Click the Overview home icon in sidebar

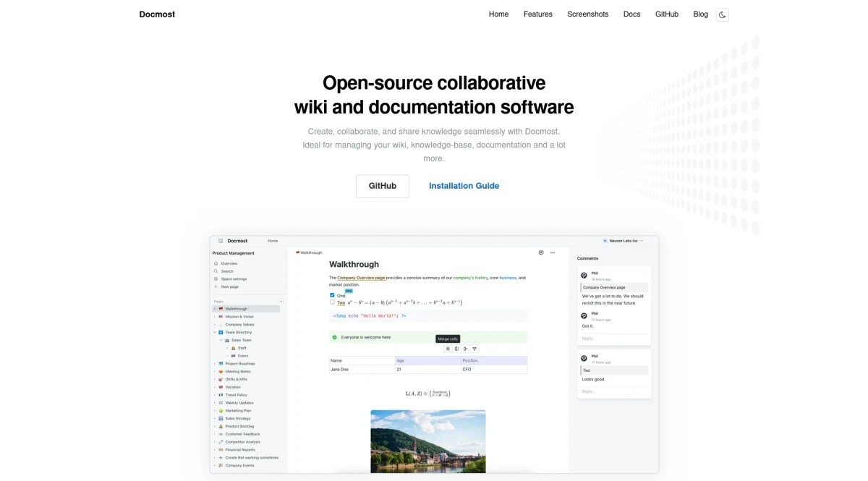click(x=216, y=263)
